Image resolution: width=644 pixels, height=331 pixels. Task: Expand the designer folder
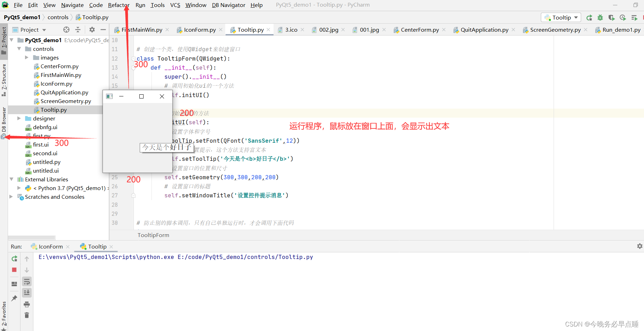coord(19,118)
